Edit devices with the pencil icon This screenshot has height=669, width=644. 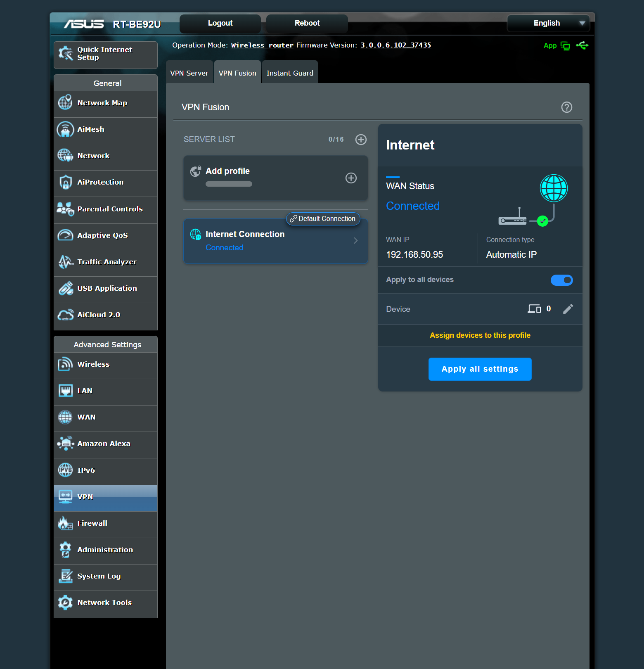point(568,309)
